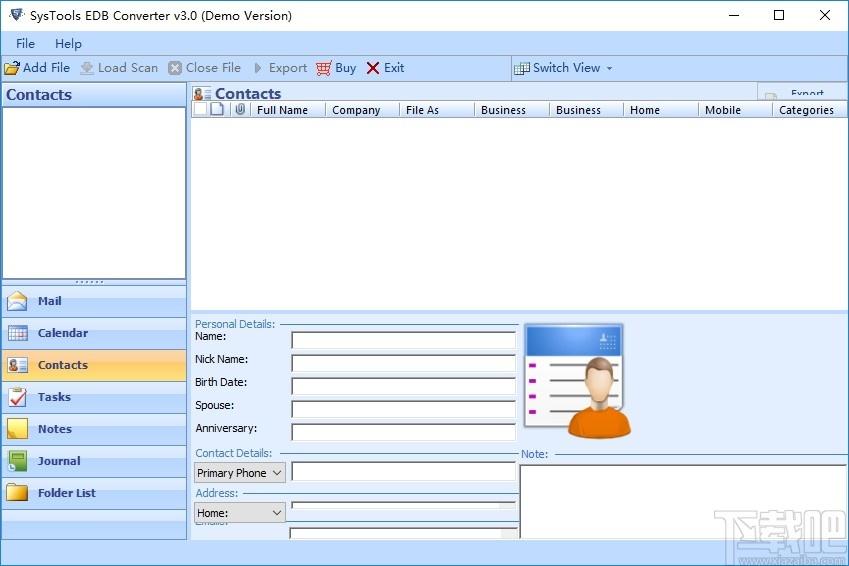Open the Folder List pane
This screenshot has width=849, height=566.
click(x=94, y=493)
